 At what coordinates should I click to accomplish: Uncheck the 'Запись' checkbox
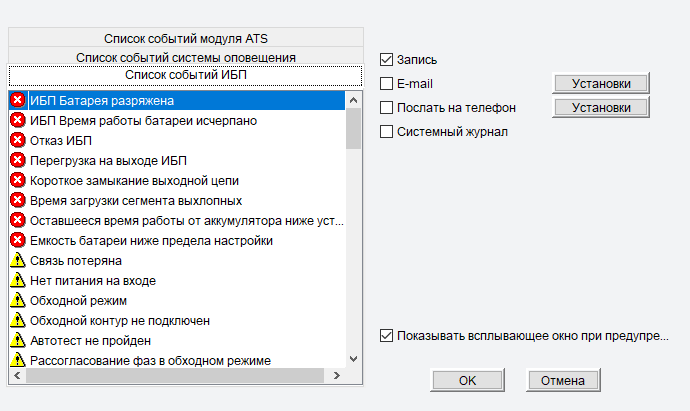pyautogui.click(x=387, y=60)
